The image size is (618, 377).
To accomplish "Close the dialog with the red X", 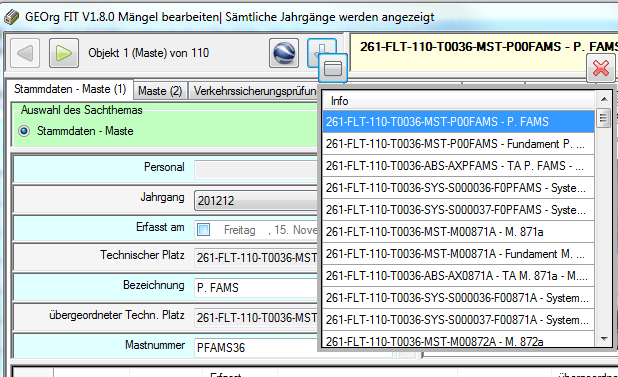I will (x=601, y=68).
